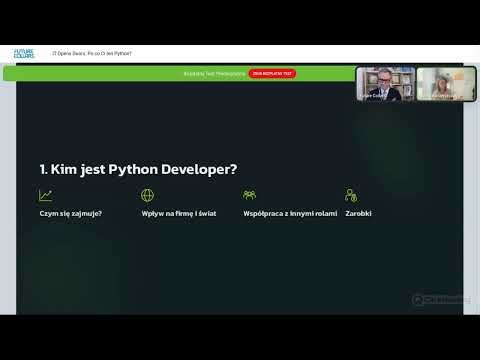Click the text 'Współpraca z innymi rolami'
The image size is (480, 360).
click(x=290, y=213)
